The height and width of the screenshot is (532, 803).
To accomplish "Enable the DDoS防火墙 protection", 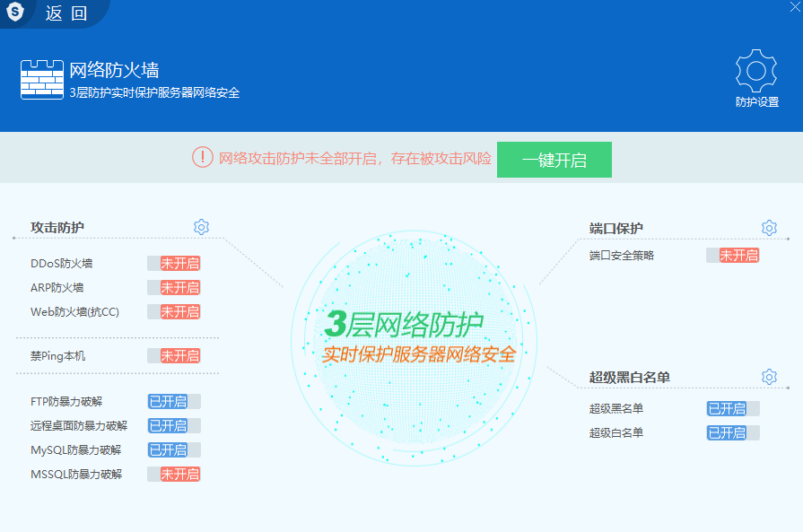I will 173,262.
